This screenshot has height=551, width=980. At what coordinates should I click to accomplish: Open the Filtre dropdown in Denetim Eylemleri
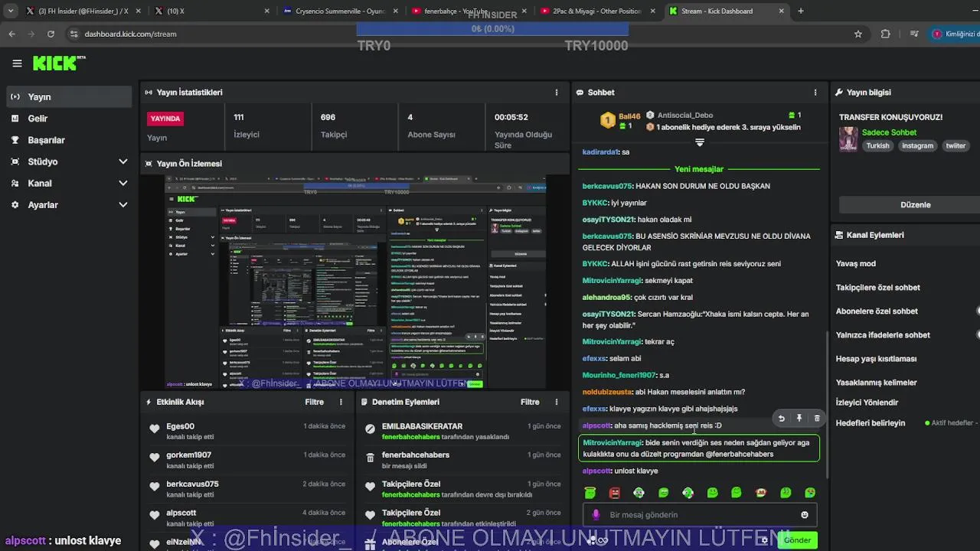click(x=530, y=402)
